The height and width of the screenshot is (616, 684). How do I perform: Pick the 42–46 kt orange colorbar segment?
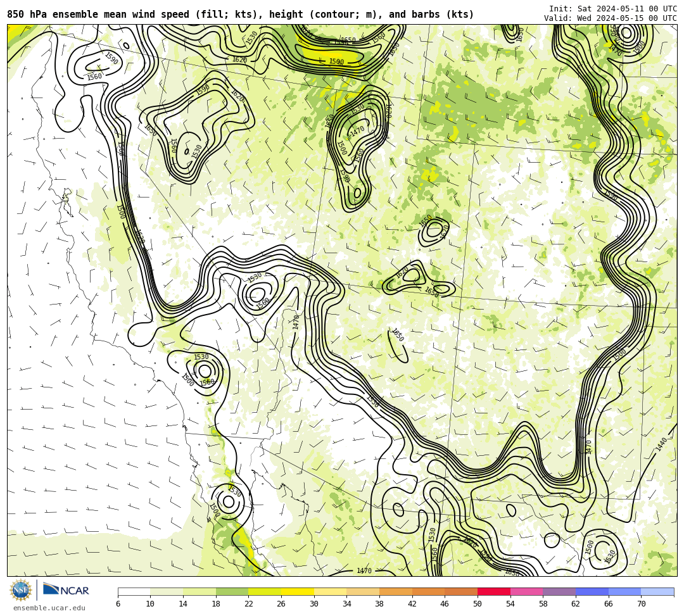click(428, 591)
